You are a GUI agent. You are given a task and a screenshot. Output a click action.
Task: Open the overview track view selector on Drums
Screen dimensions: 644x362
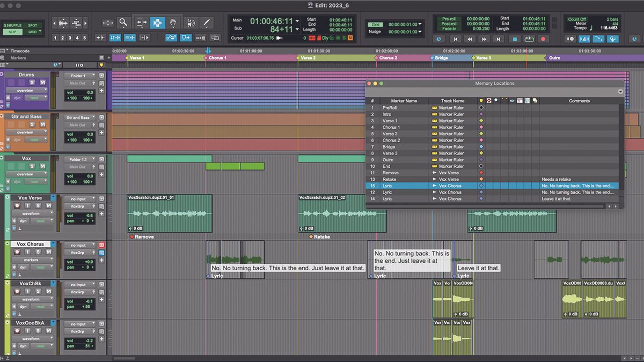point(26,90)
